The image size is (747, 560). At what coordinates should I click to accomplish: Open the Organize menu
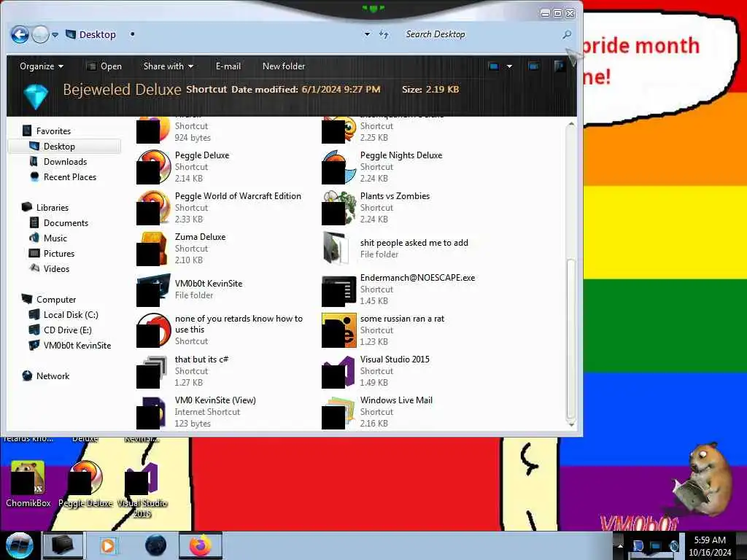point(42,66)
